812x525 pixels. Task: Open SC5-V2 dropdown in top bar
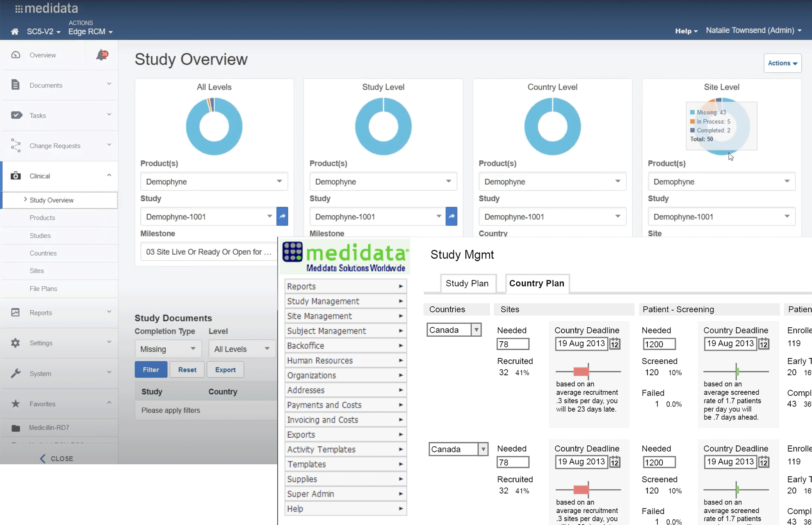coord(43,32)
